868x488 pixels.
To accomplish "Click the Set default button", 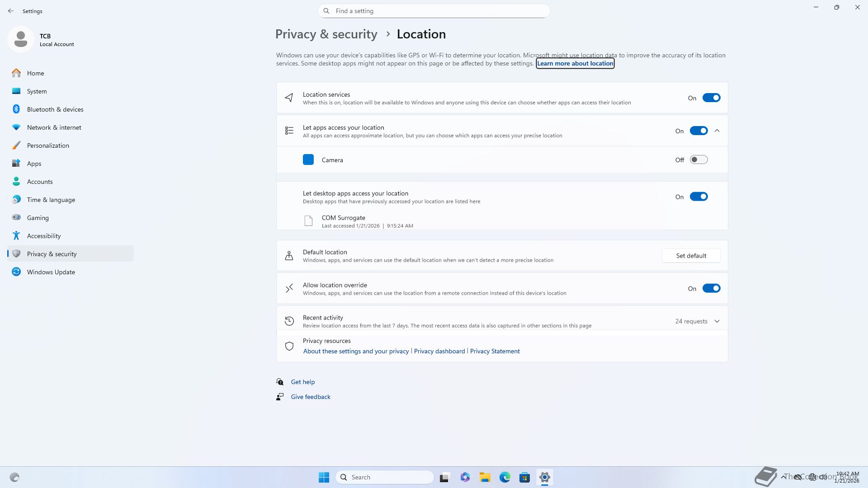I will [x=691, y=256].
